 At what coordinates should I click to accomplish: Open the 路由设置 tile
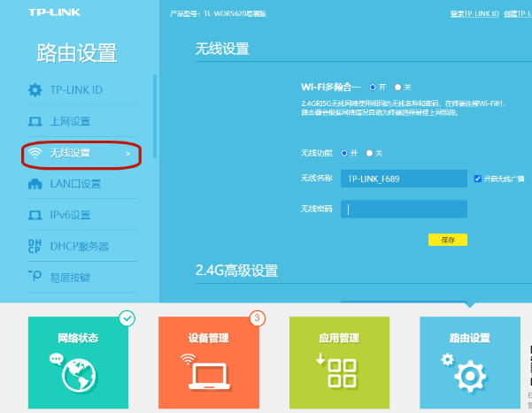pos(470,363)
